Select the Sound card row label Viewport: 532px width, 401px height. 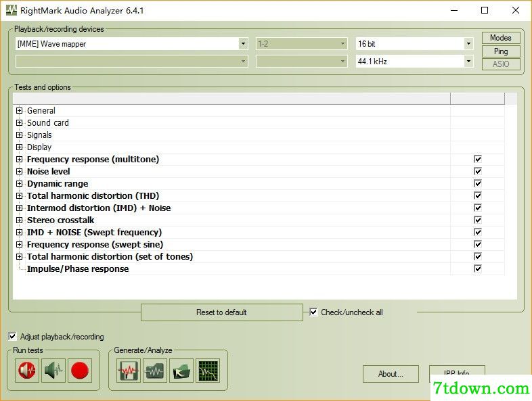coord(48,122)
